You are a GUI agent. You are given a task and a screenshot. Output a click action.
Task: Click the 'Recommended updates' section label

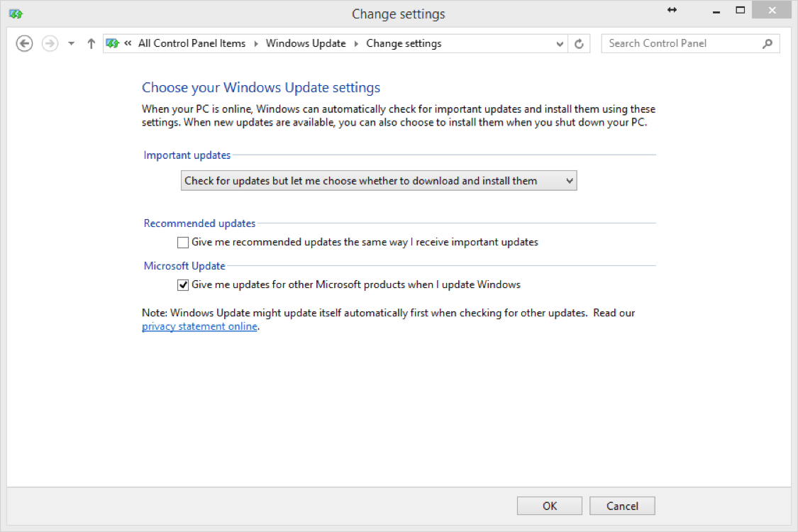[x=199, y=223]
